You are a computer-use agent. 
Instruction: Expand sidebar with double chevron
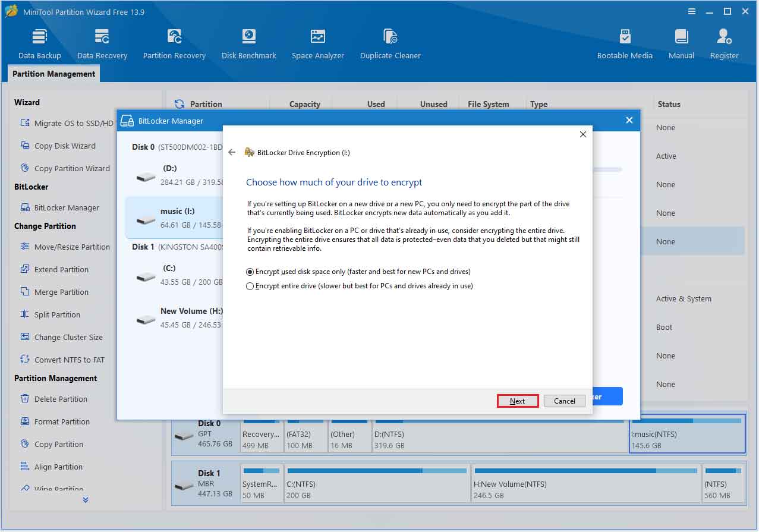pos(86,500)
